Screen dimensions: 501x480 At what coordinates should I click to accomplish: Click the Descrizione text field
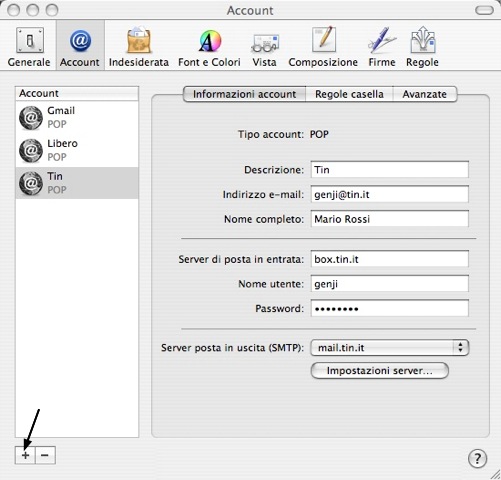[390, 170]
